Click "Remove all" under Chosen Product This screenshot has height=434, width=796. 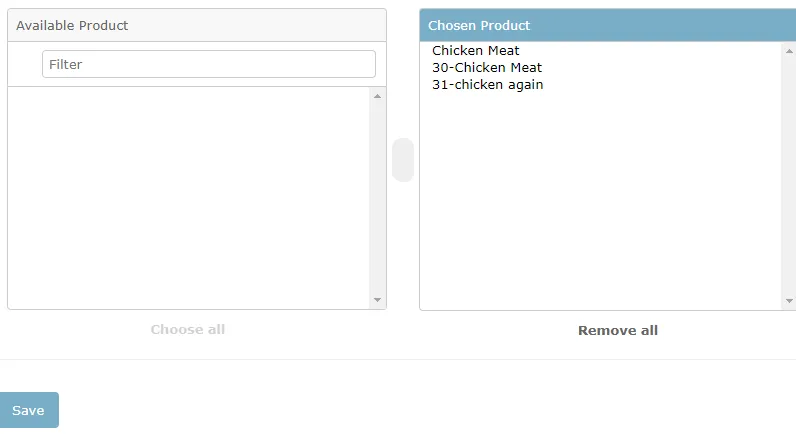coord(617,330)
